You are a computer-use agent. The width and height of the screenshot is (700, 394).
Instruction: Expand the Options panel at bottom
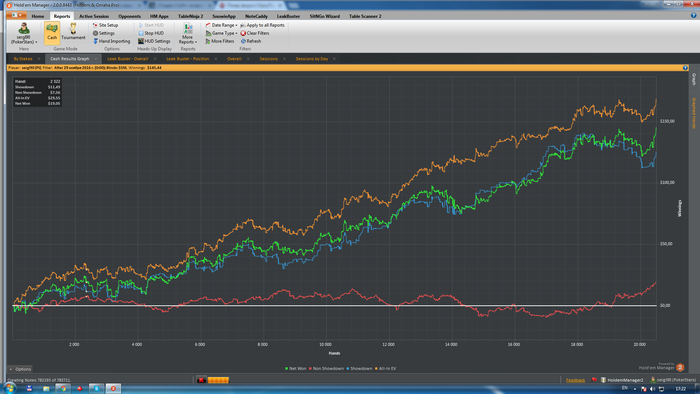20,369
